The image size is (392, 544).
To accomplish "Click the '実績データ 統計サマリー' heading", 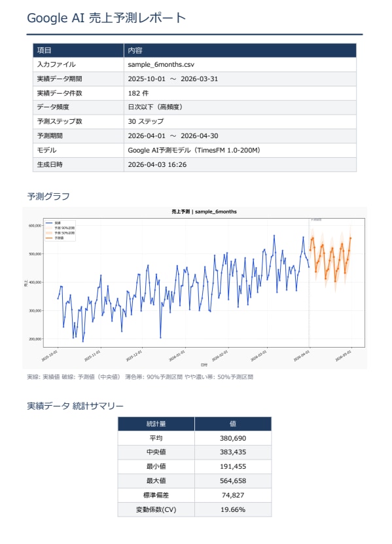I will click(x=75, y=406).
